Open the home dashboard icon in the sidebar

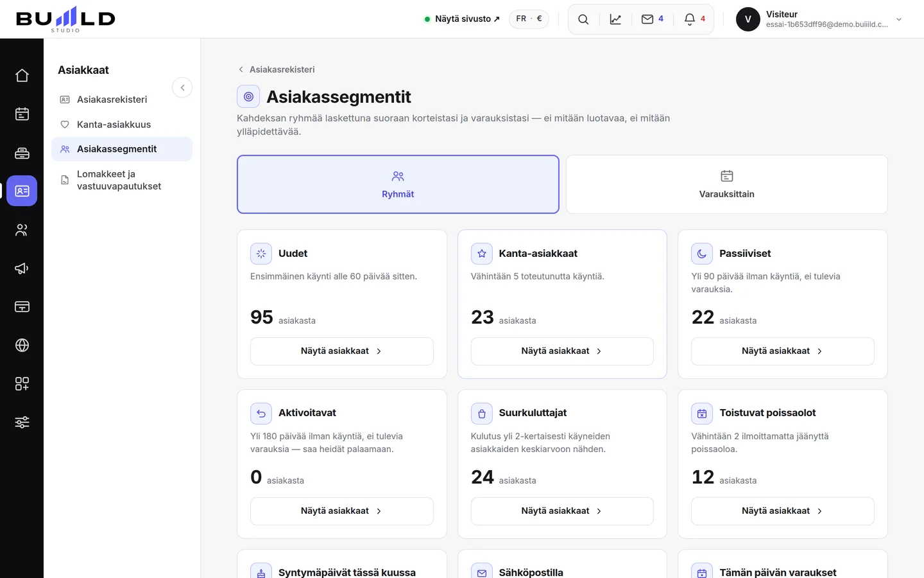(22, 76)
